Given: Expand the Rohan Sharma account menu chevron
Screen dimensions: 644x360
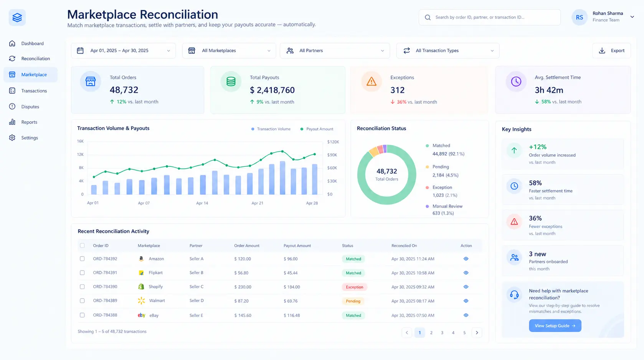Looking at the screenshot, I should tap(632, 17).
